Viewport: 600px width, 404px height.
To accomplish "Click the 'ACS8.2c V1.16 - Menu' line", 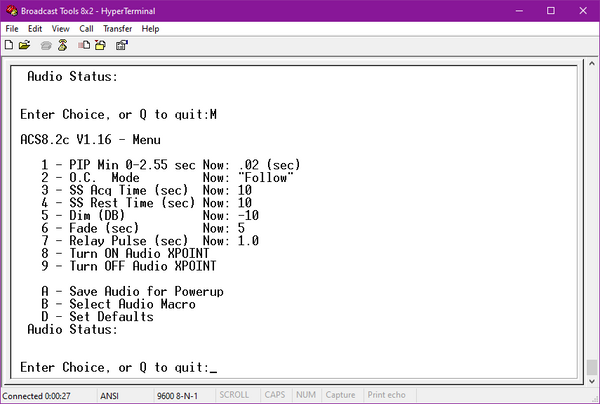I will 90,139.
